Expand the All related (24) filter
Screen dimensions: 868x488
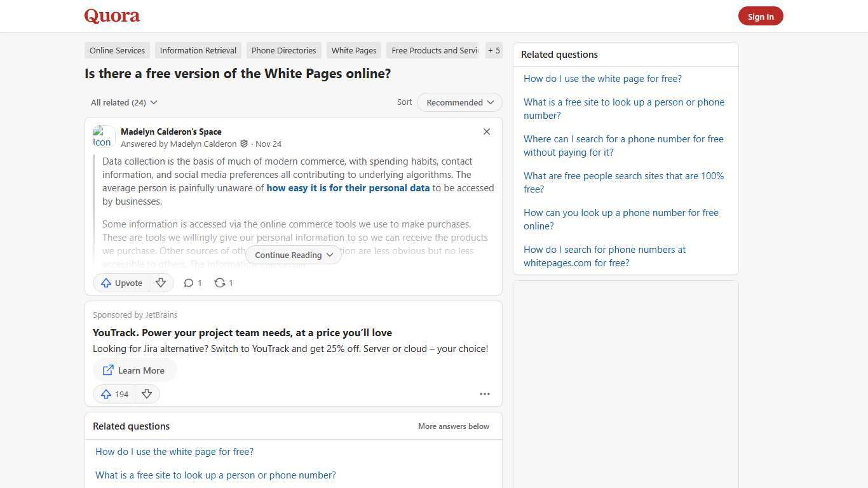tap(123, 102)
